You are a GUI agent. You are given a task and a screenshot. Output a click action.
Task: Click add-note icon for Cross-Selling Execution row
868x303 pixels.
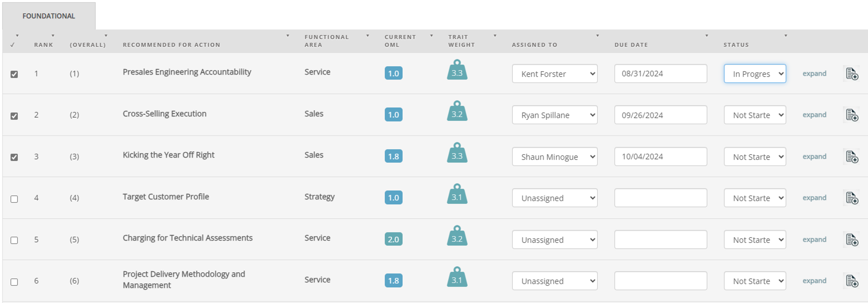point(852,115)
